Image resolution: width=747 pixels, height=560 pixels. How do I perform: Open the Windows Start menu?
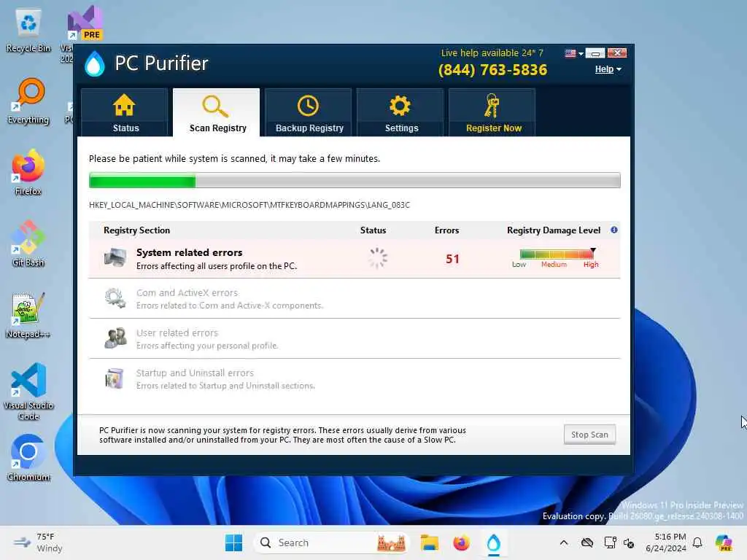[233, 542]
